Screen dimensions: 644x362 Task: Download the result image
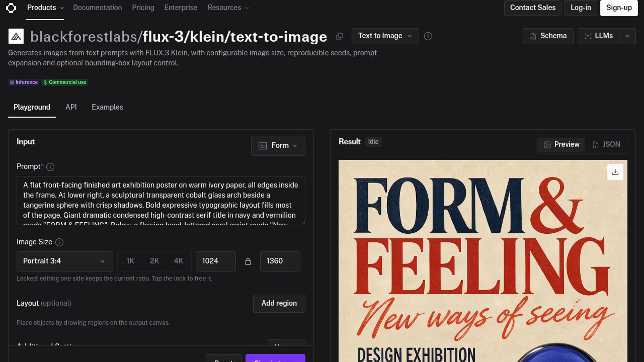tap(615, 172)
